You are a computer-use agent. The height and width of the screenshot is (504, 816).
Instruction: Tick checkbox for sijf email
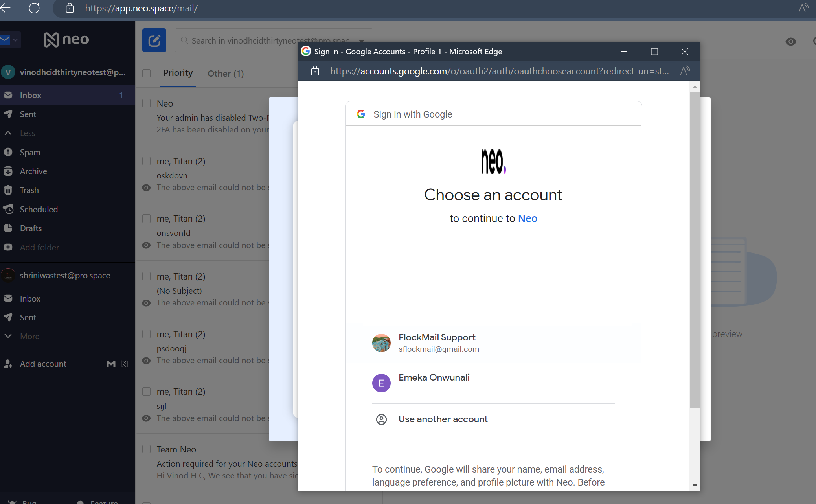[147, 391]
